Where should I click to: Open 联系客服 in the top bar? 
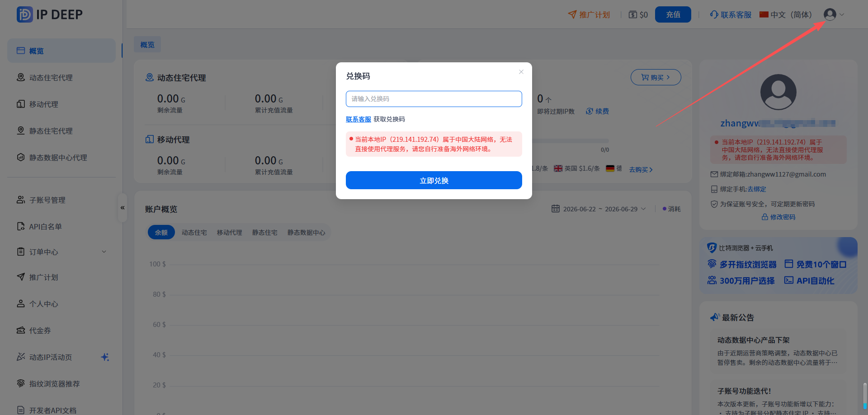(x=731, y=15)
